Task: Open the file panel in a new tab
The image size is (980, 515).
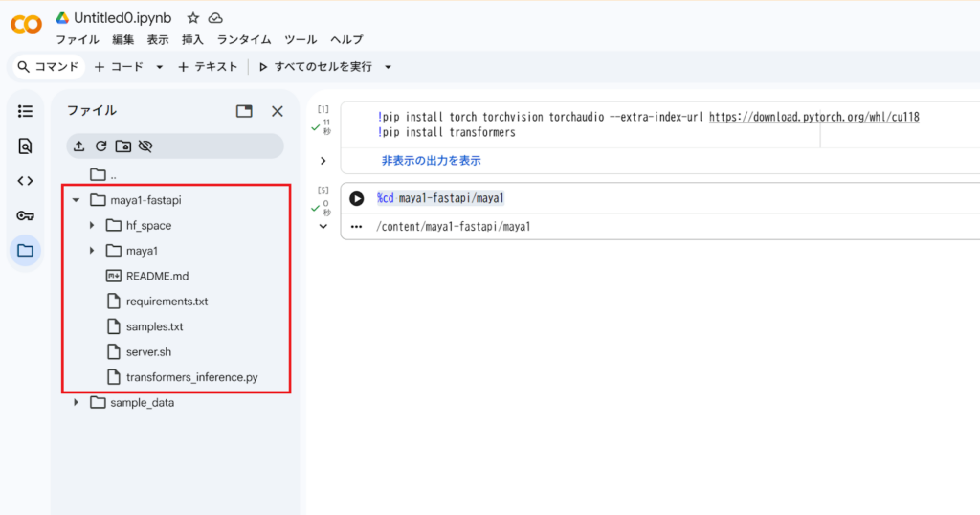Action: pyautogui.click(x=244, y=111)
